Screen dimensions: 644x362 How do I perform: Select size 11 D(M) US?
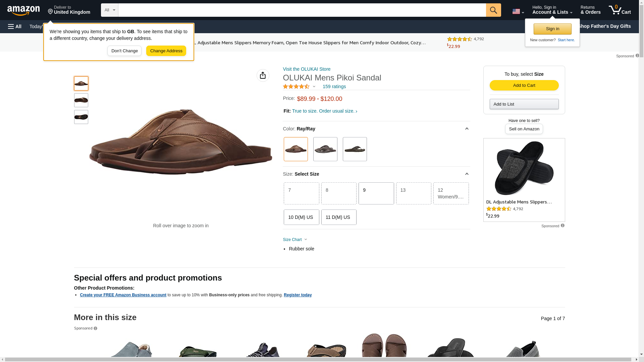(338, 217)
